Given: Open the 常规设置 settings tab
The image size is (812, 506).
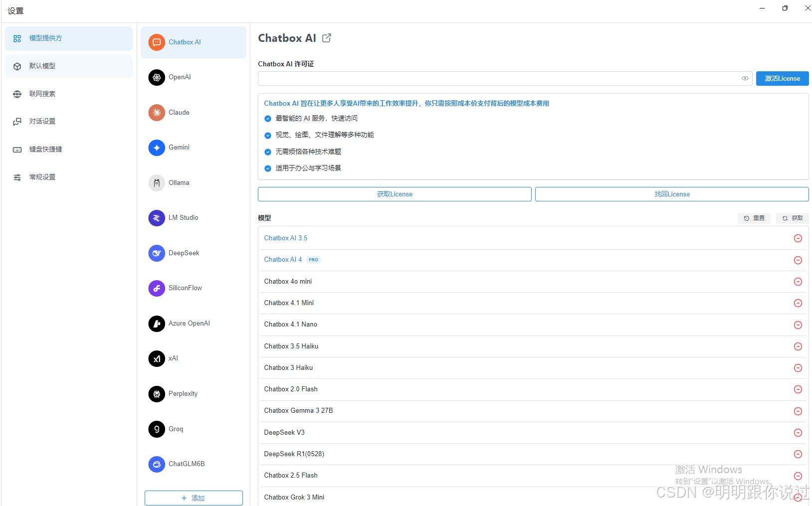Looking at the screenshot, I should 69,177.
